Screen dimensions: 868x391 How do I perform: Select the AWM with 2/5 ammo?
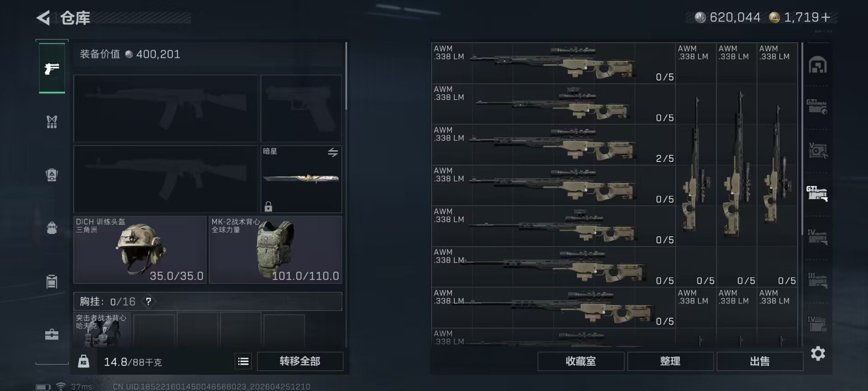553,145
